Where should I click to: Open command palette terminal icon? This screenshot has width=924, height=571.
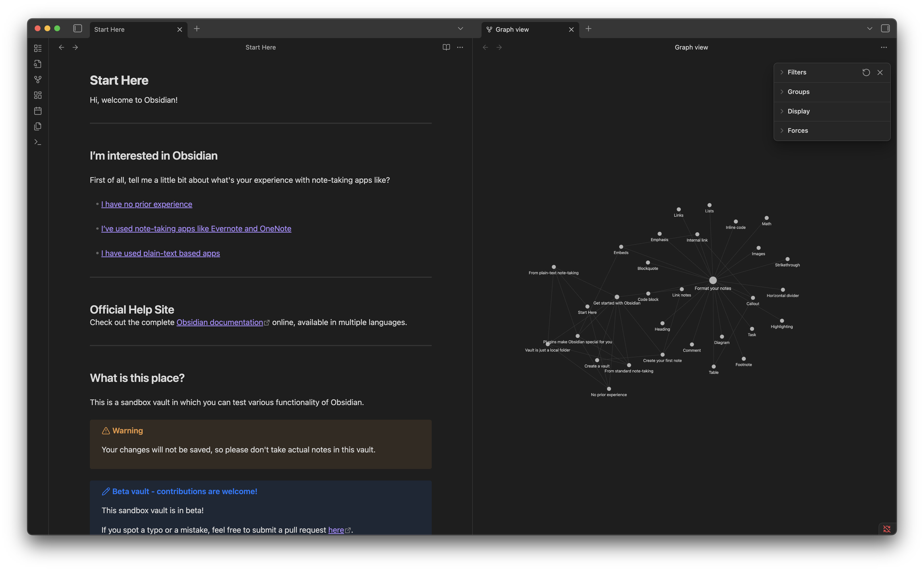(x=38, y=142)
